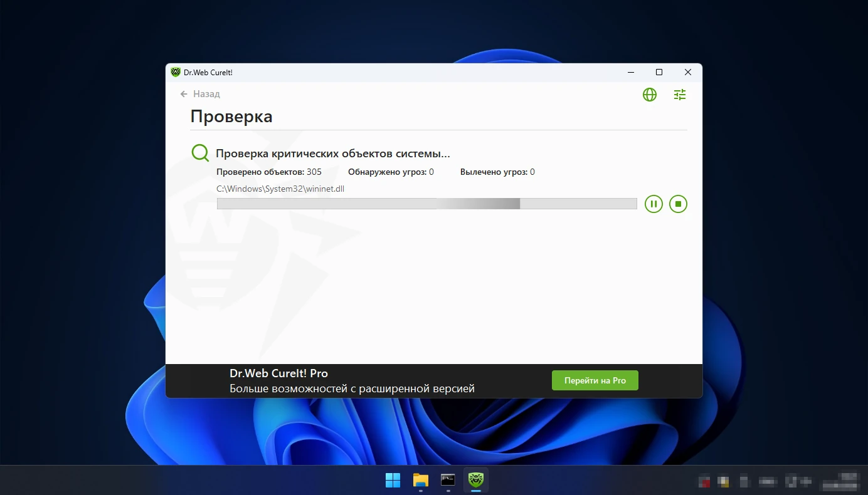868x495 pixels.
Task: Click Проверено объектов: 305 text
Action: pos(269,172)
